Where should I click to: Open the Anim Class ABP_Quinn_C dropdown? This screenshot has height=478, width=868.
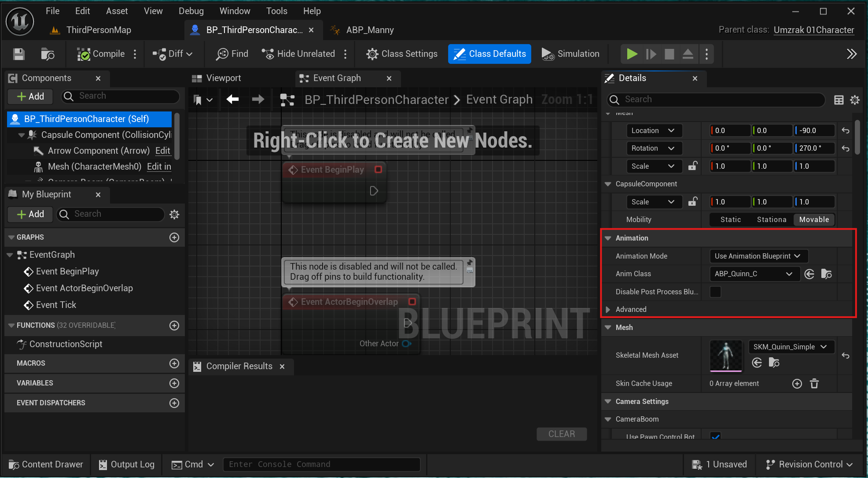click(754, 274)
